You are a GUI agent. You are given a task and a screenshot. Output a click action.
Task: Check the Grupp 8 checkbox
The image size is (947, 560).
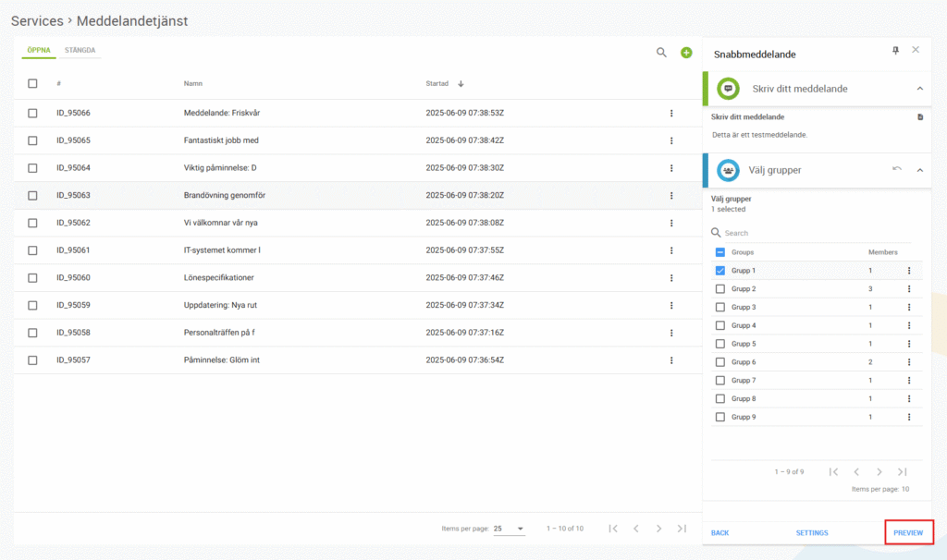tap(719, 399)
